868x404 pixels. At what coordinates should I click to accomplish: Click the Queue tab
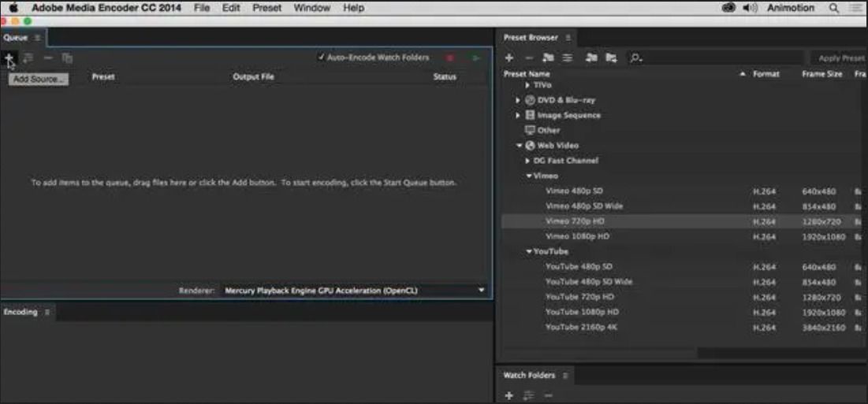(x=16, y=38)
